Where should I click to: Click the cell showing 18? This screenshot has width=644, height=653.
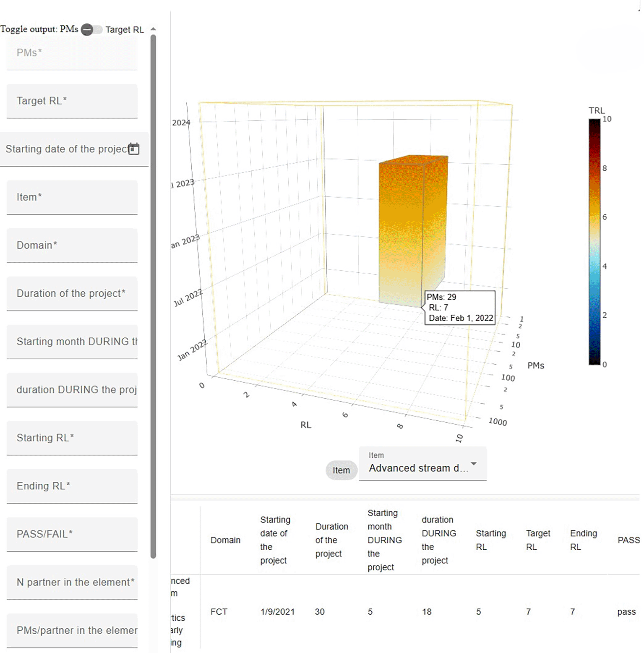pyautogui.click(x=427, y=612)
